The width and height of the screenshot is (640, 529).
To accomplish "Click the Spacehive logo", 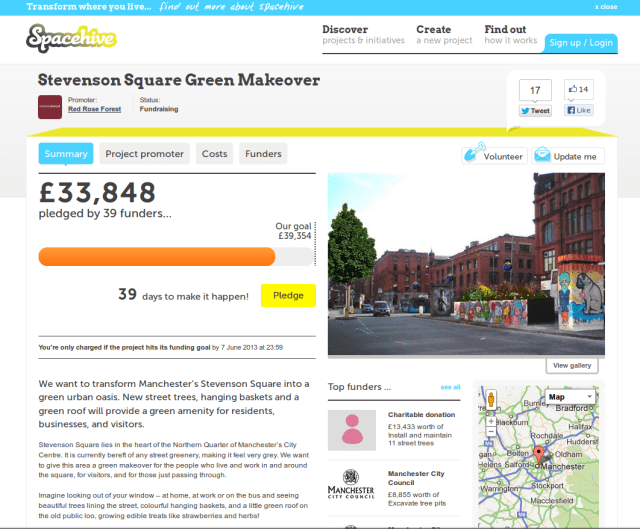I will tap(71, 39).
